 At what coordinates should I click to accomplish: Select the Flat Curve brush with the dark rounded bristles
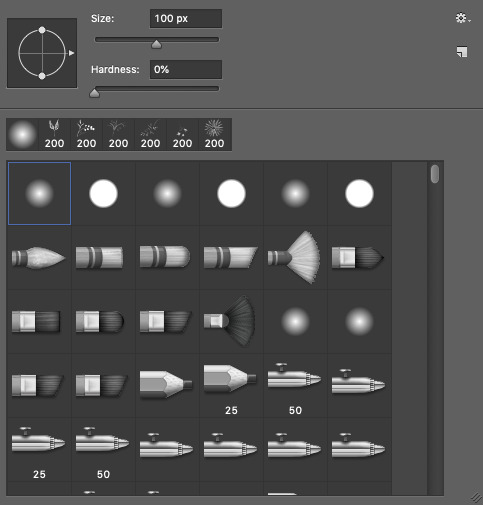click(103, 321)
